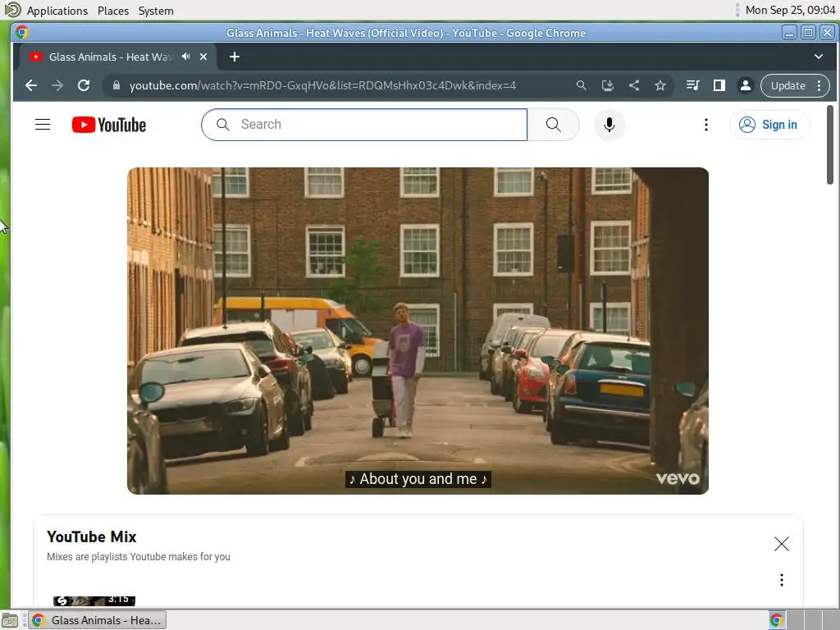This screenshot has width=840, height=630.
Task: Focus the YouTube Search input field
Action: click(x=364, y=125)
